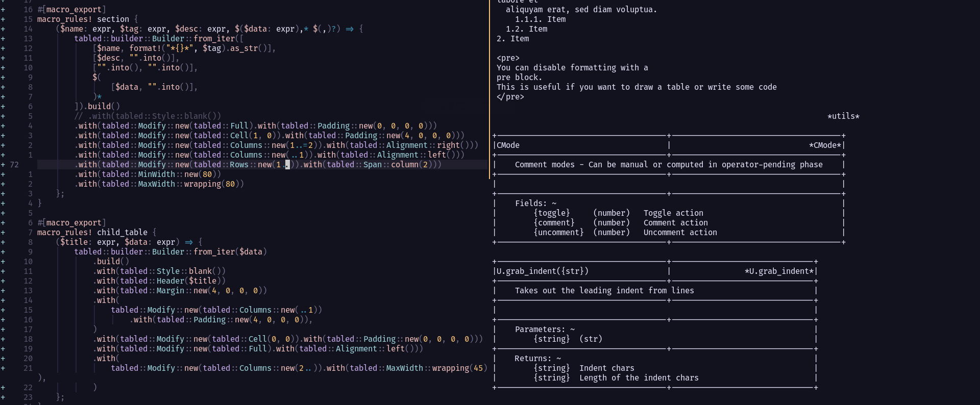This screenshot has width=980, height=405.
Task: Click 'Margin::new(4, 0, 0, 0)' in the code
Action: [x=209, y=291]
